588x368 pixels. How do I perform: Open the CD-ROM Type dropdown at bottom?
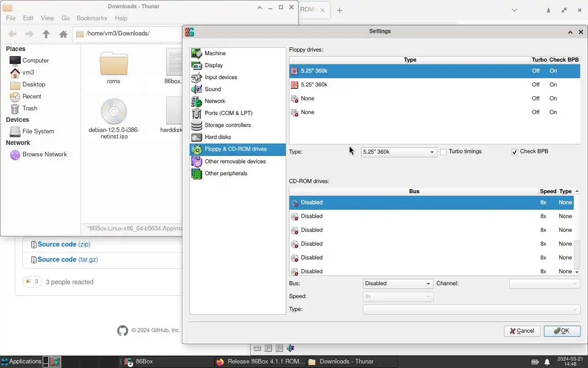click(471, 310)
